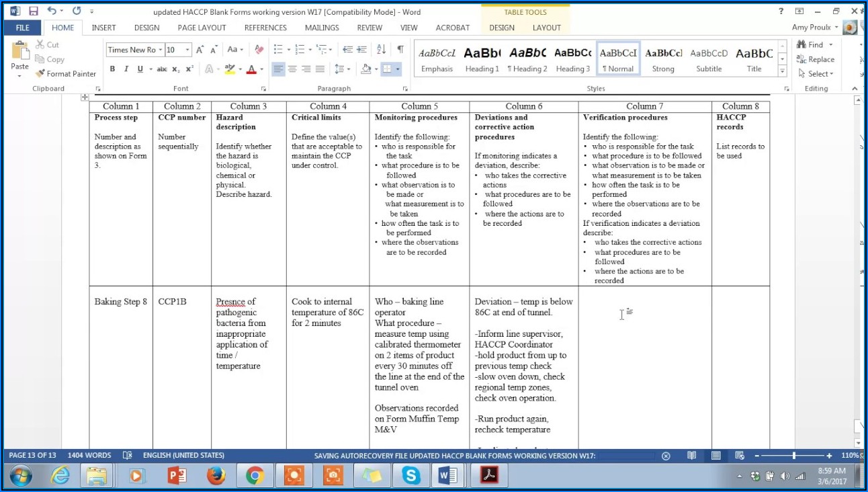The height and width of the screenshot is (492, 868).
Task: Open Adobe Acrobat from the taskbar
Action: tap(488, 476)
